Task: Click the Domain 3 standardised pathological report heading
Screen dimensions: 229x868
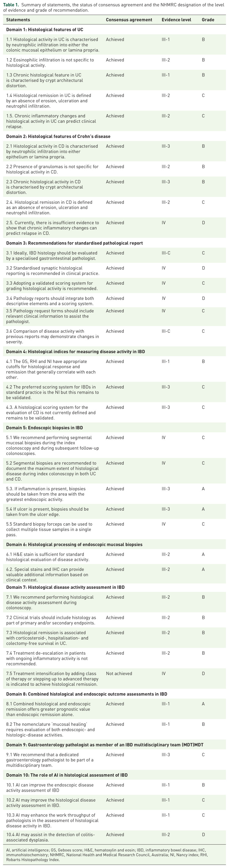Action: point(74,243)
